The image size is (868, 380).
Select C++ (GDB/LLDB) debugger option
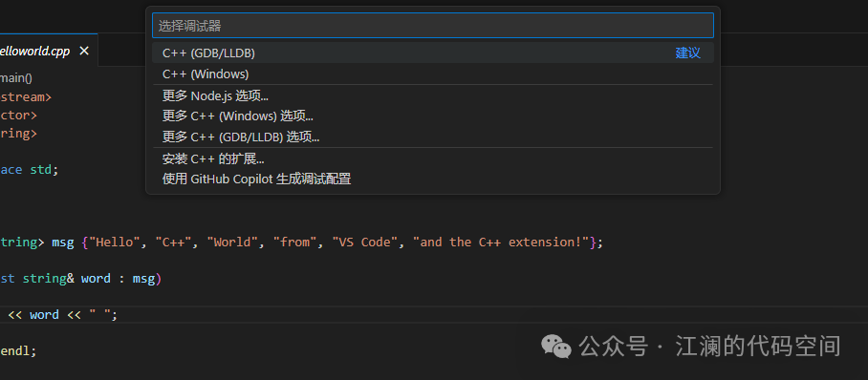point(433,53)
